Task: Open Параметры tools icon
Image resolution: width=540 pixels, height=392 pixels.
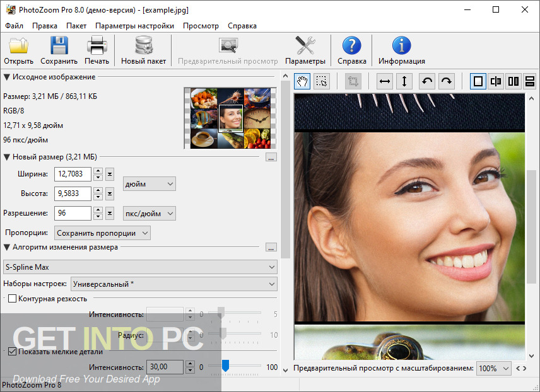Action: (305, 45)
